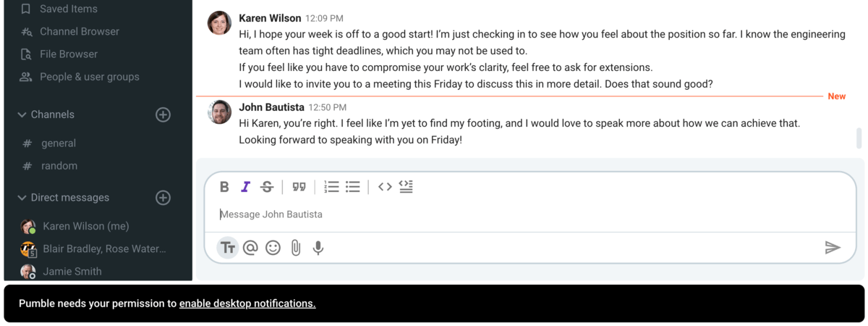The height and width of the screenshot is (326, 868).
Task: Collapse the Direct messages section
Action: click(22, 198)
